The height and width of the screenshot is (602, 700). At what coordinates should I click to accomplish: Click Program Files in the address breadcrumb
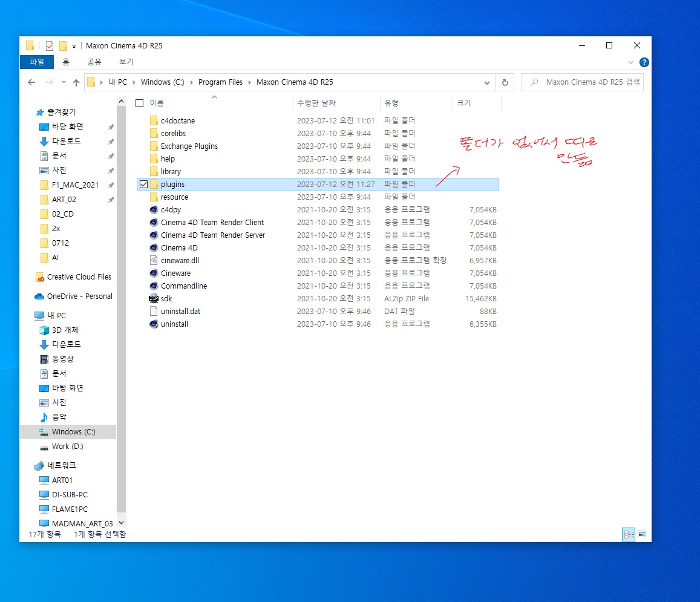[220, 82]
